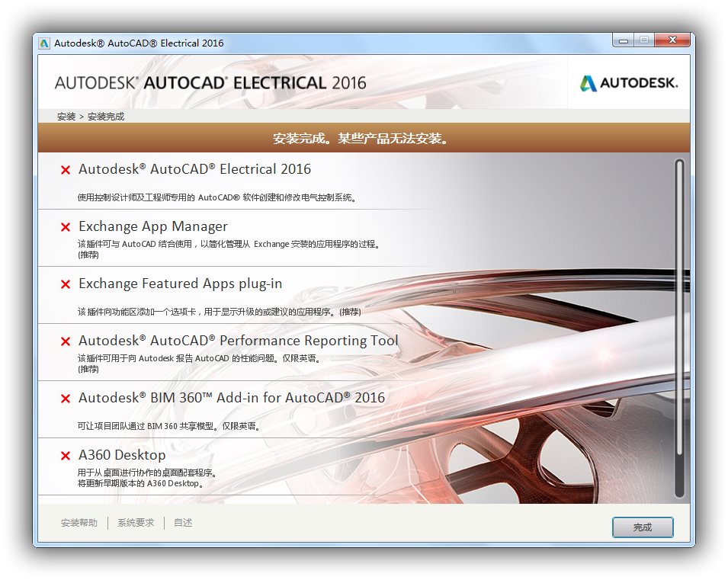Image resolution: width=728 pixels, height=580 pixels.
Task: Select the Autodesk AutoCAD Electrical 2016 product title
Action: pyautogui.click(x=194, y=169)
